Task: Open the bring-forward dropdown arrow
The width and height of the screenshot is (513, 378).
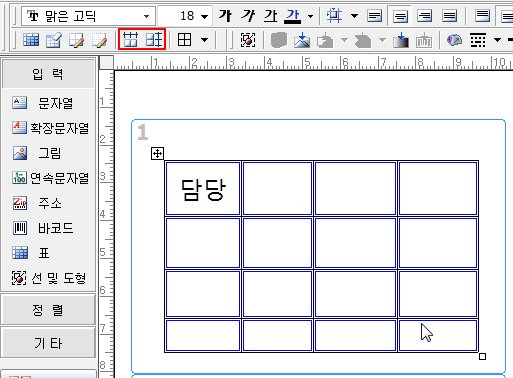Action: [345, 40]
